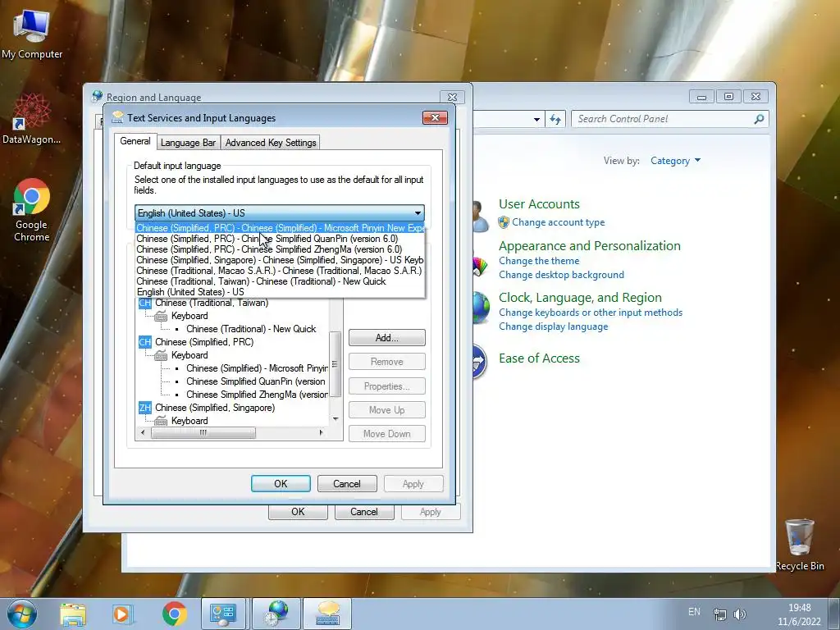Click the Change the theme link
This screenshot has height=630, width=840.
click(539, 261)
